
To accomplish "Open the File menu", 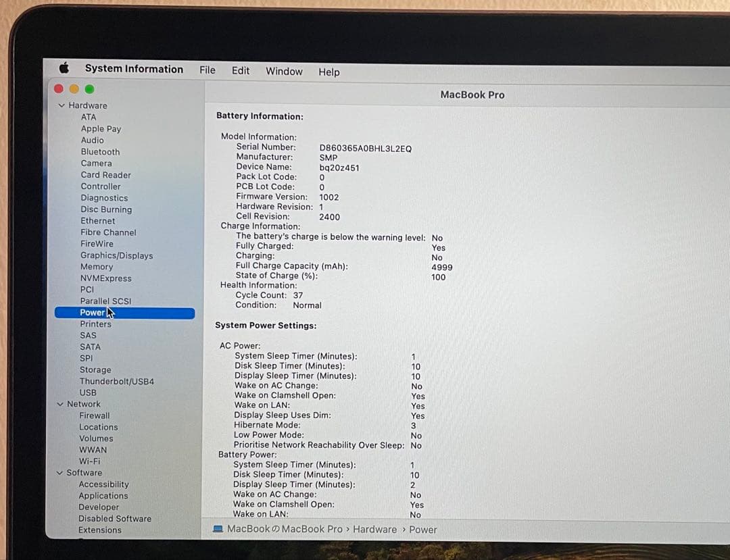I will click(x=207, y=70).
